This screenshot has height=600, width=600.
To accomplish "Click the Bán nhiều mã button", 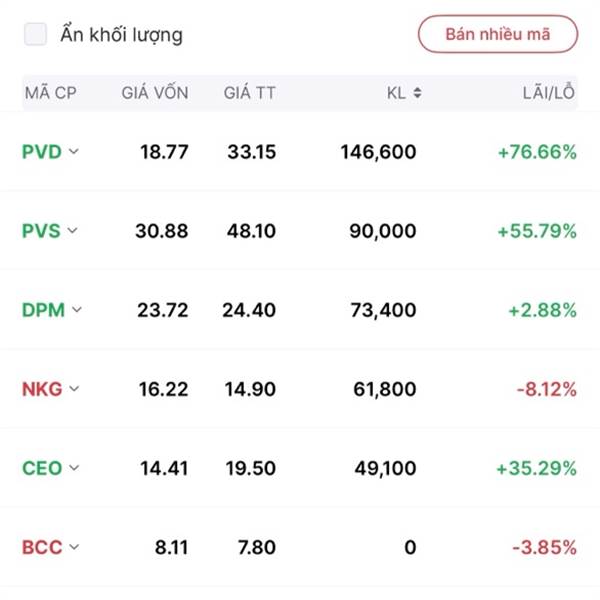I will click(x=497, y=34).
